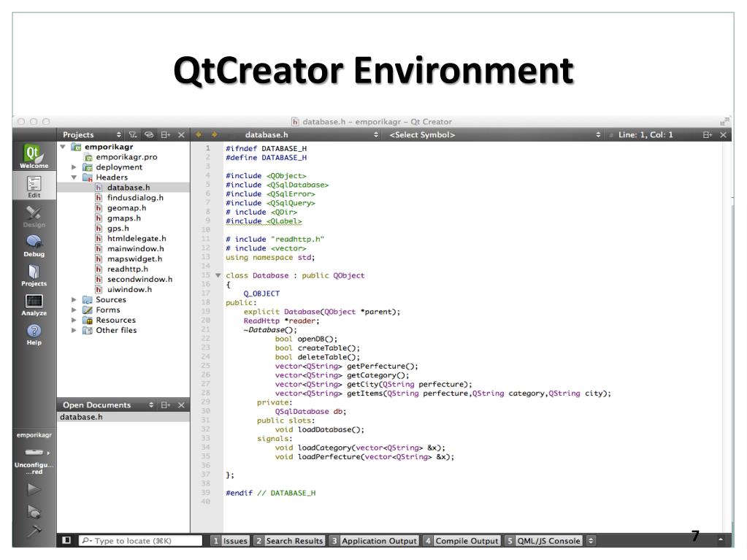This screenshot has width=747, height=560.
Task: Close the database.h editor document
Action: [x=723, y=135]
